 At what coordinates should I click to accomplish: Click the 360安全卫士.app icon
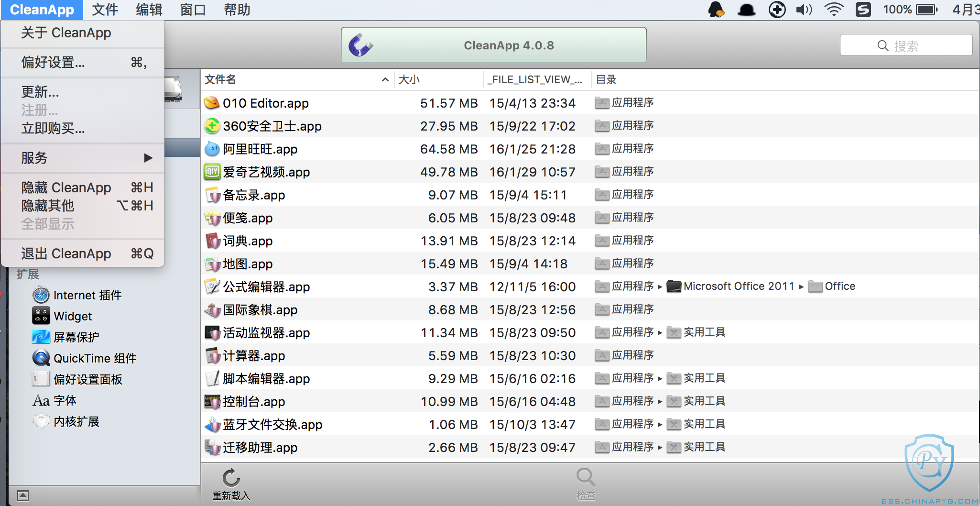[x=212, y=126]
